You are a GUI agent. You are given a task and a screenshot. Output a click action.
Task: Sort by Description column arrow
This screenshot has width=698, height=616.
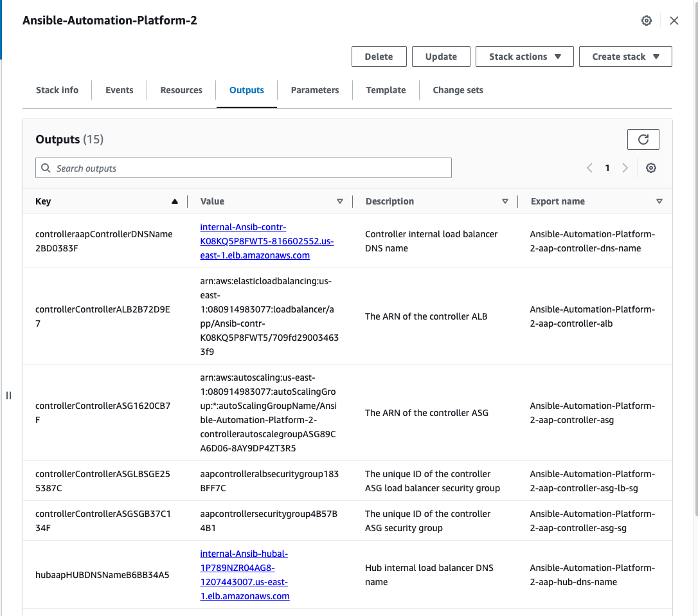pyautogui.click(x=505, y=201)
